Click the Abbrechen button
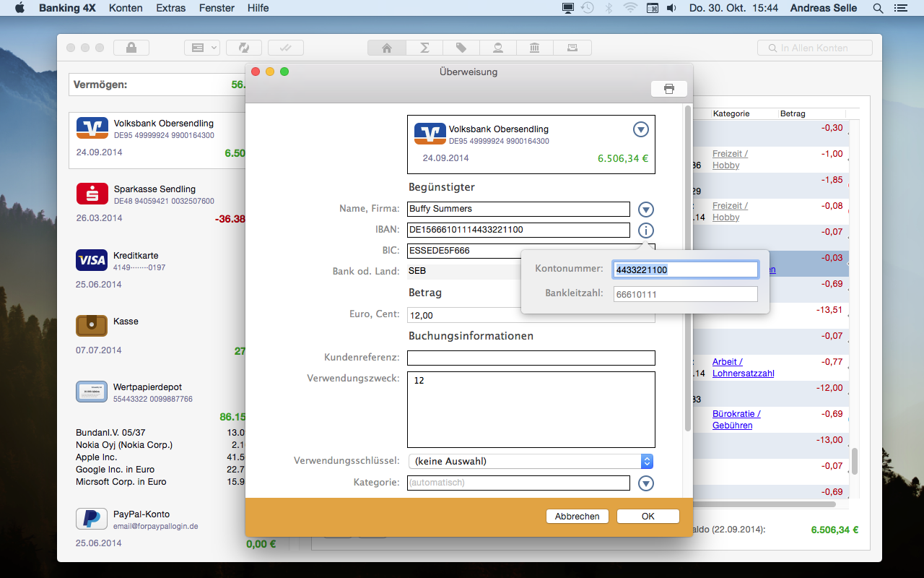This screenshot has height=578, width=924. [577, 517]
